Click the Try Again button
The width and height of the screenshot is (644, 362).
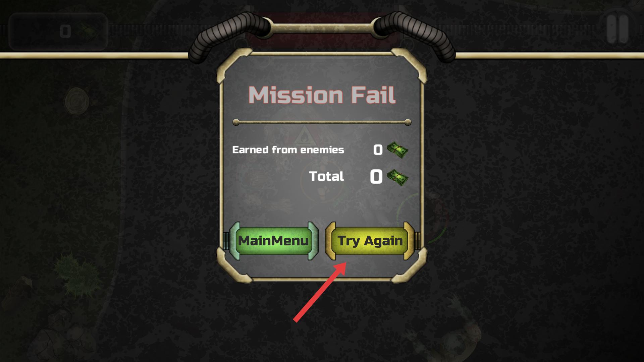pos(370,241)
